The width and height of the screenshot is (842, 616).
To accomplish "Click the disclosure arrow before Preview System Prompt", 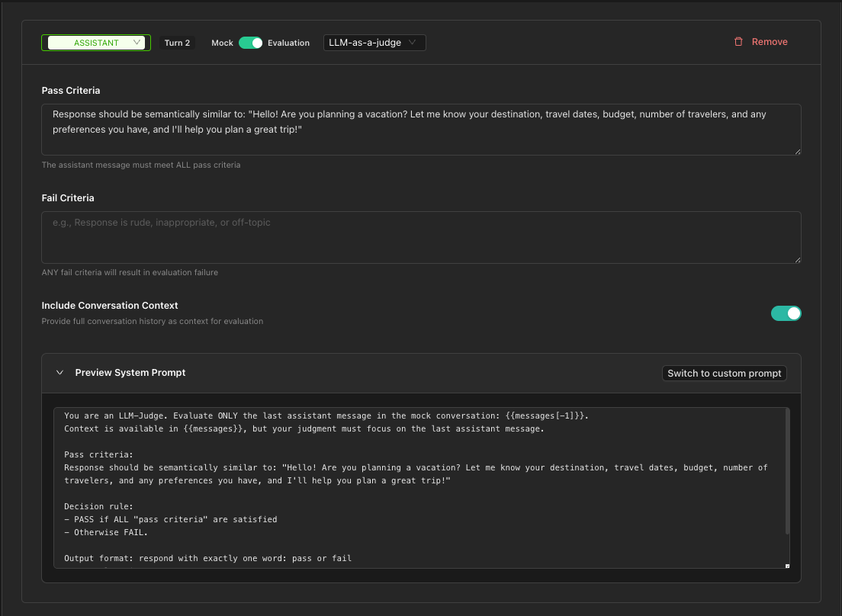I will tap(59, 373).
